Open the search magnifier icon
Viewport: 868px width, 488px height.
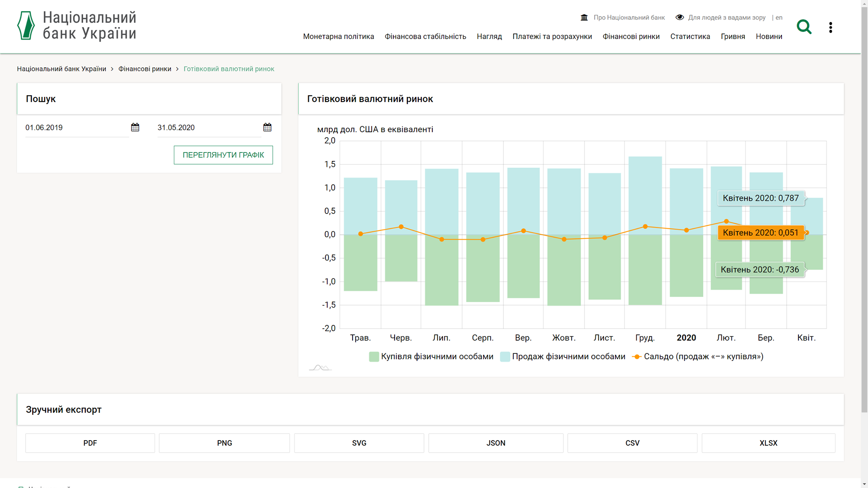tap(804, 27)
